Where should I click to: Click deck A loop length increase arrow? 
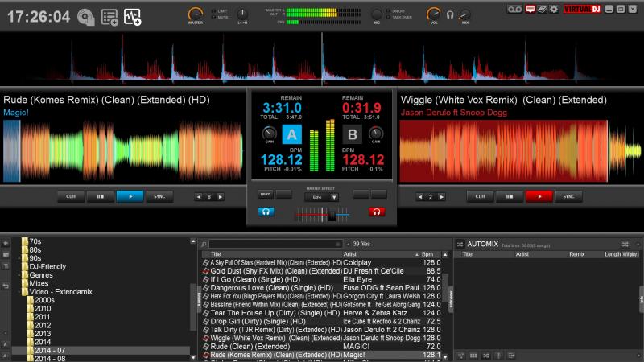(220, 197)
